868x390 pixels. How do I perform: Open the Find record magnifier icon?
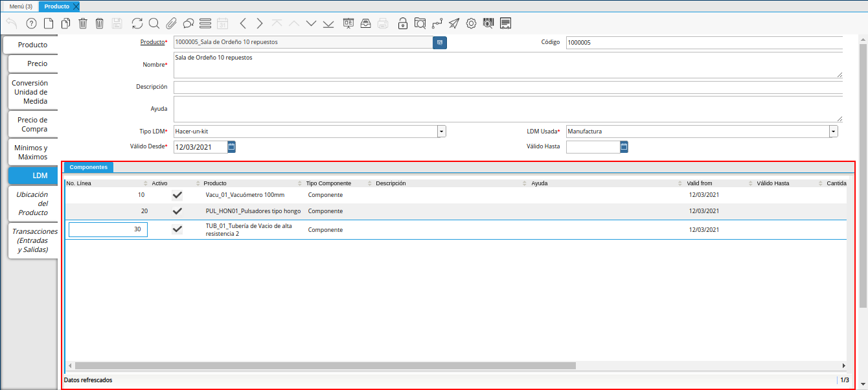(x=154, y=24)
